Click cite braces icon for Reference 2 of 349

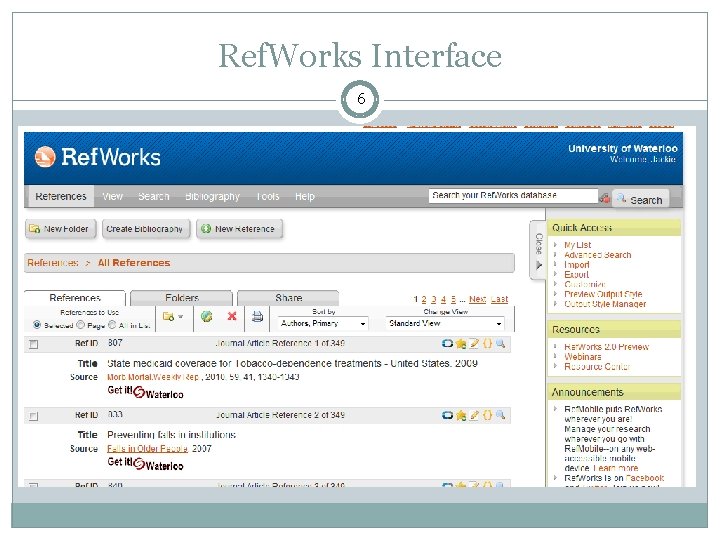(487, 415)
